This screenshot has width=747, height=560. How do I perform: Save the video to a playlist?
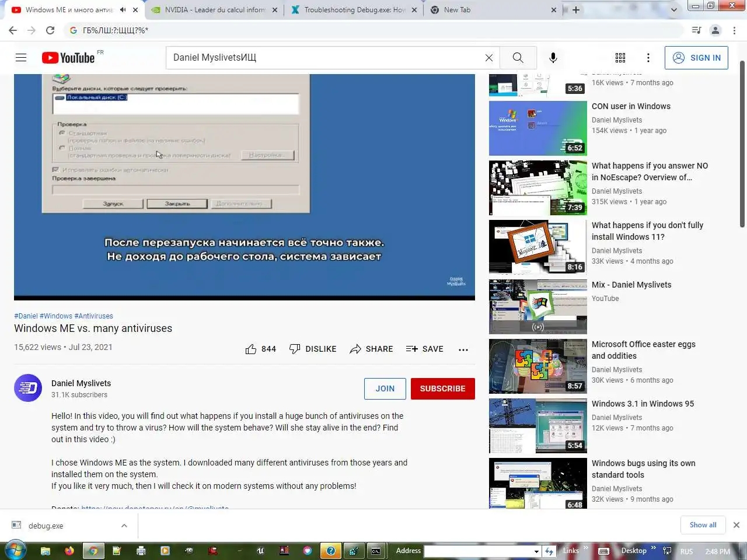tap(425, 349)
